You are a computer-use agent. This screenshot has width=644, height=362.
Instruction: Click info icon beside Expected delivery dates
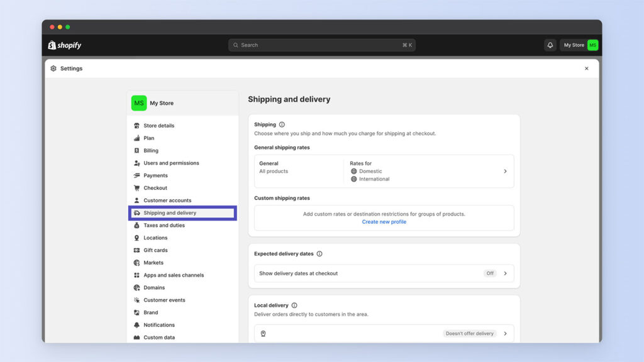319,254
